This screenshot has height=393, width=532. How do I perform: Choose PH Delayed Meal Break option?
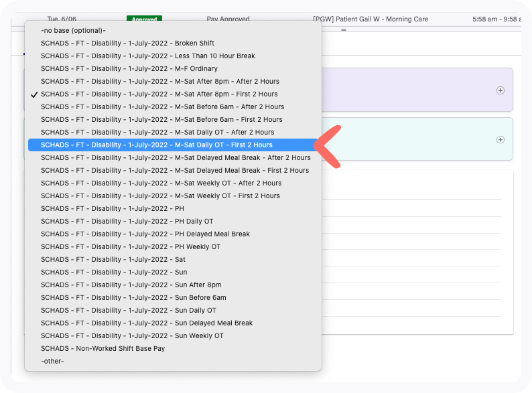coord(145,234)
